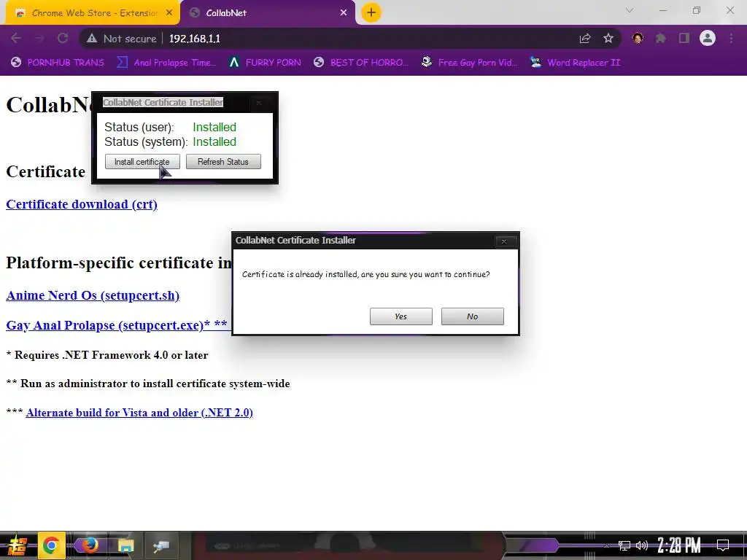747x560 pixels.
Task: Open the Start menu on the taskbar
Action: tap(18, 545)
